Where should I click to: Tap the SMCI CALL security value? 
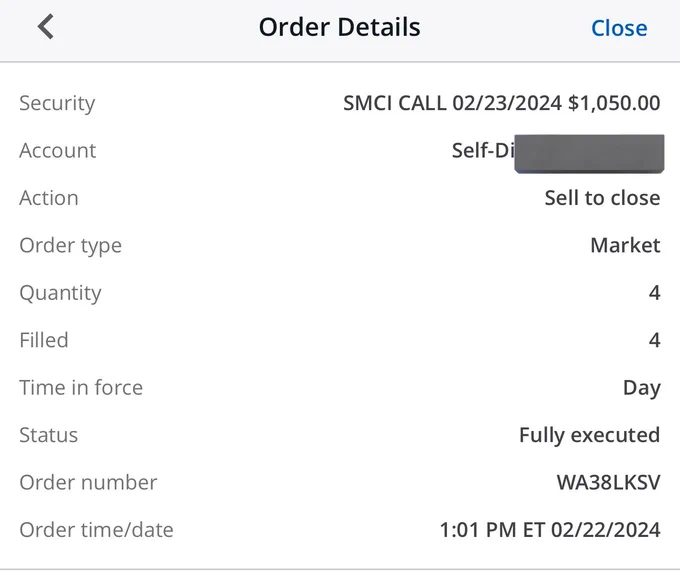pos(502,103)
